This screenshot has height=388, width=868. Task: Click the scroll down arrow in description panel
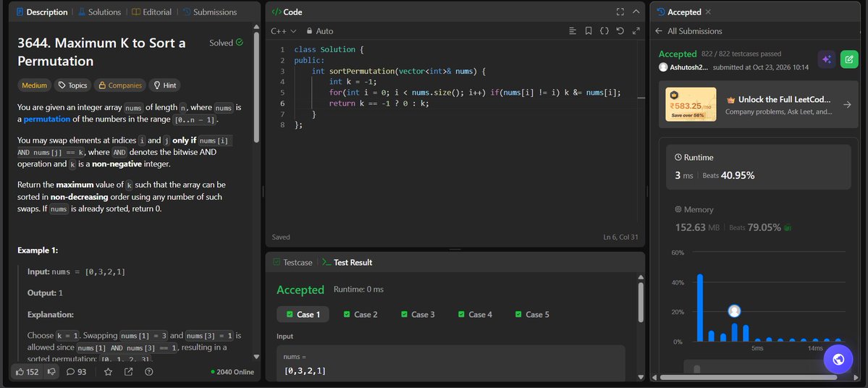coord(256,357)
